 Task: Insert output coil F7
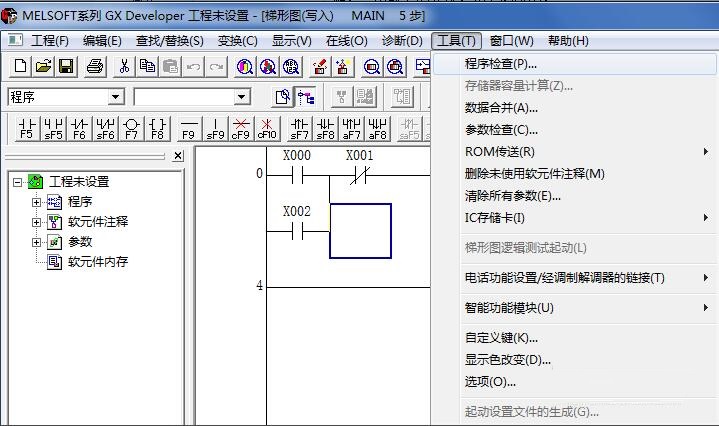pyautogui.click(x=132, y=129)
